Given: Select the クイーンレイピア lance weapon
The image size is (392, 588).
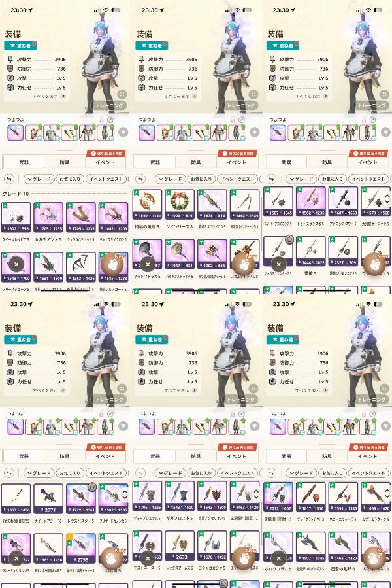Looking at the screenshot, I should (x=16, y=218).
